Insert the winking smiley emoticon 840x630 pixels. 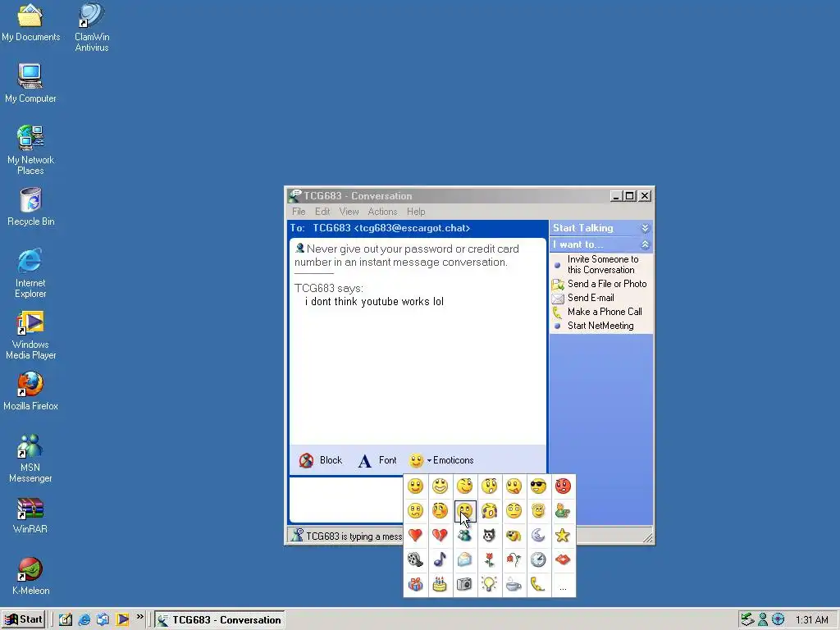[465, 486]
